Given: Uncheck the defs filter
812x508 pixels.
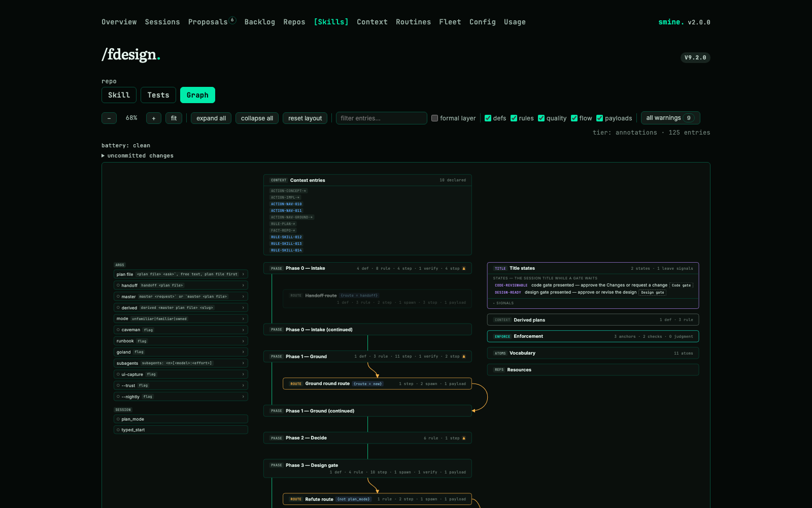Looking at the screenshot, I should click(488, 118).
